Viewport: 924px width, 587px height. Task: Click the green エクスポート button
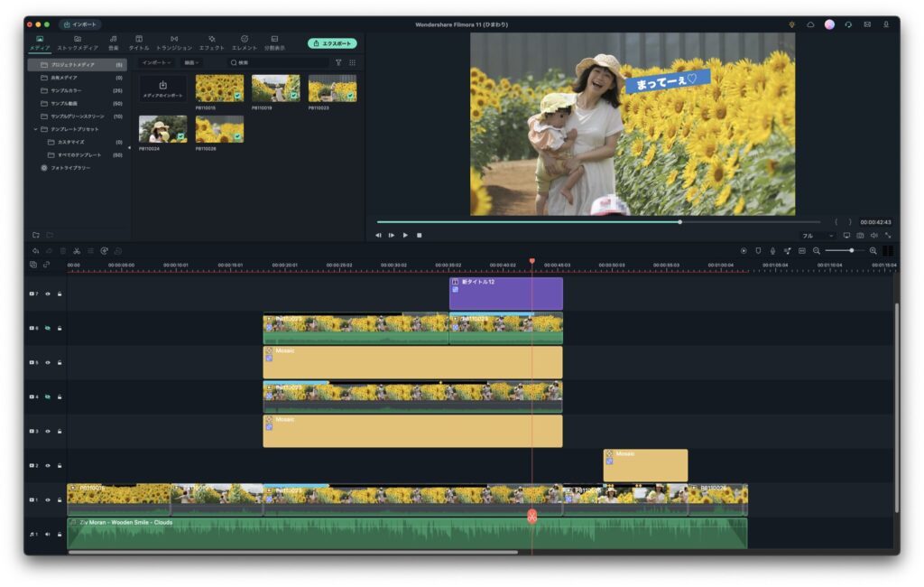(x=331, y=43)
